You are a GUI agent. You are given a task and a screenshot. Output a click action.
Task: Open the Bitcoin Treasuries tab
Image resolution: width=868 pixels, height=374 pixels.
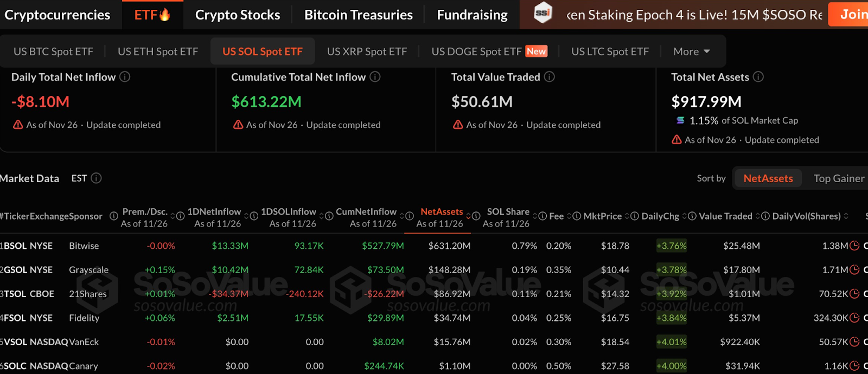tap(359, 15)
